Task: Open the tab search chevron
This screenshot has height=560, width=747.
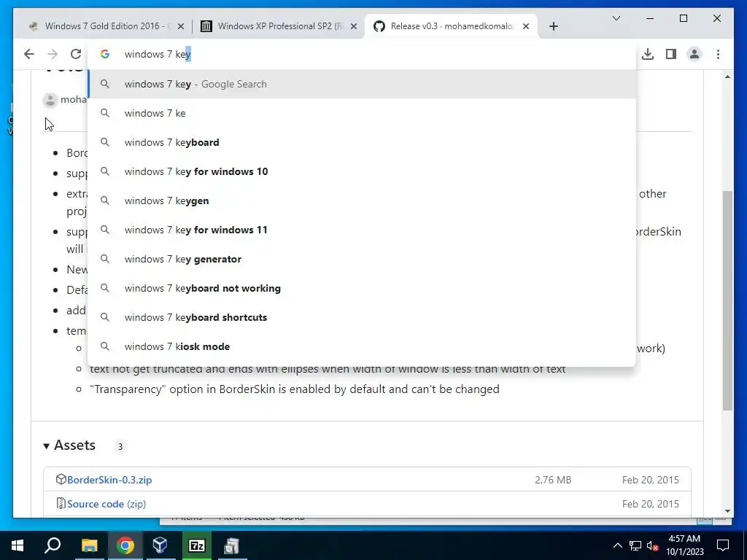Action: (x=616, y=18)
